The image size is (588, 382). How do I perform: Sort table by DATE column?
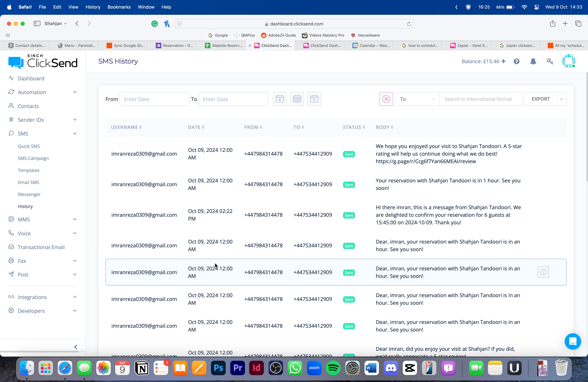pos(196,127)
